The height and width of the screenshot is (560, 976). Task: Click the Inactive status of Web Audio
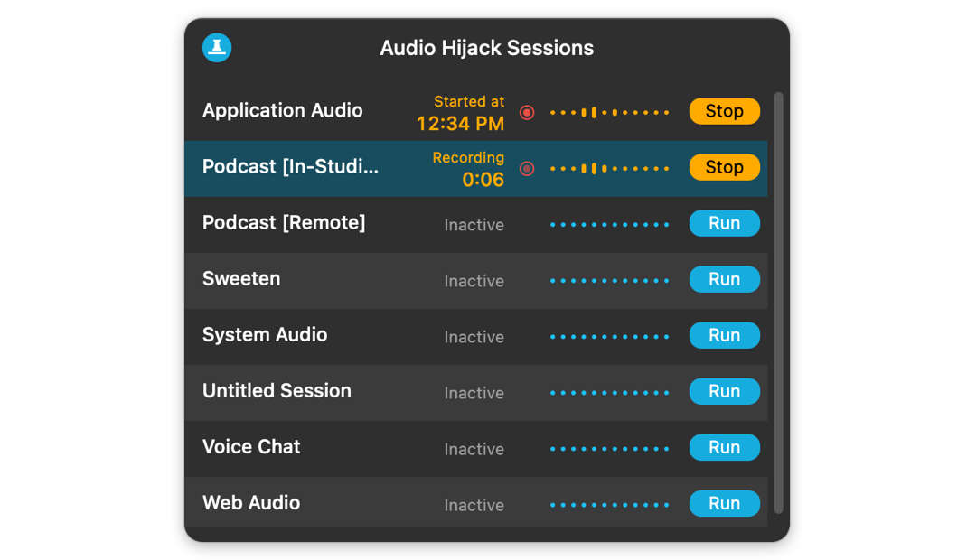click(x=474, y=505)
